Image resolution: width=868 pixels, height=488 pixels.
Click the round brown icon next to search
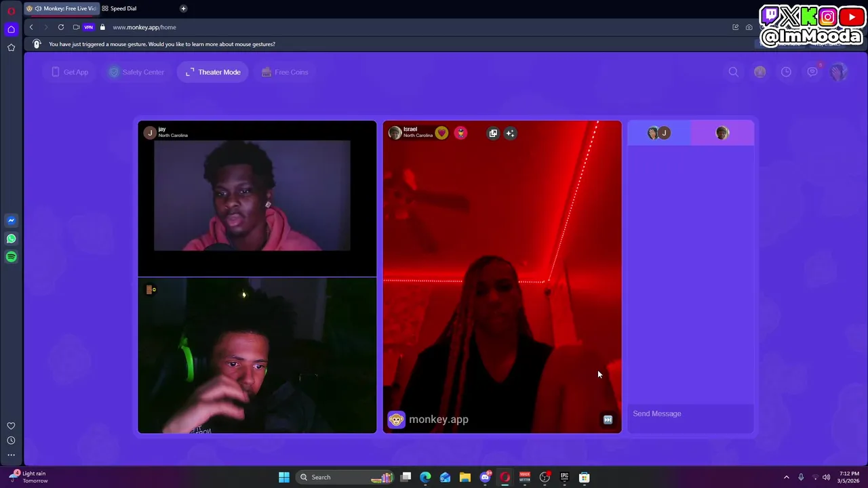[759, 72]
